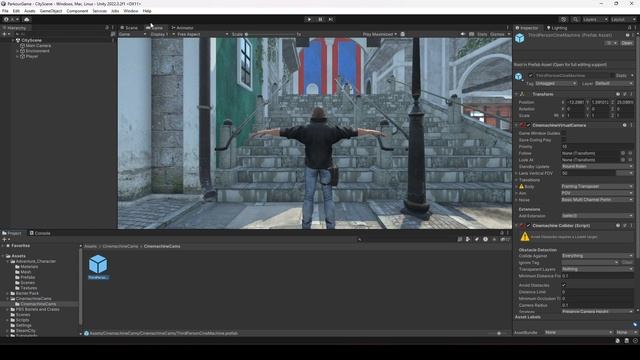Click the Position X input field
The width and height of the screenshot is (640, 360).
click(576, 102)
